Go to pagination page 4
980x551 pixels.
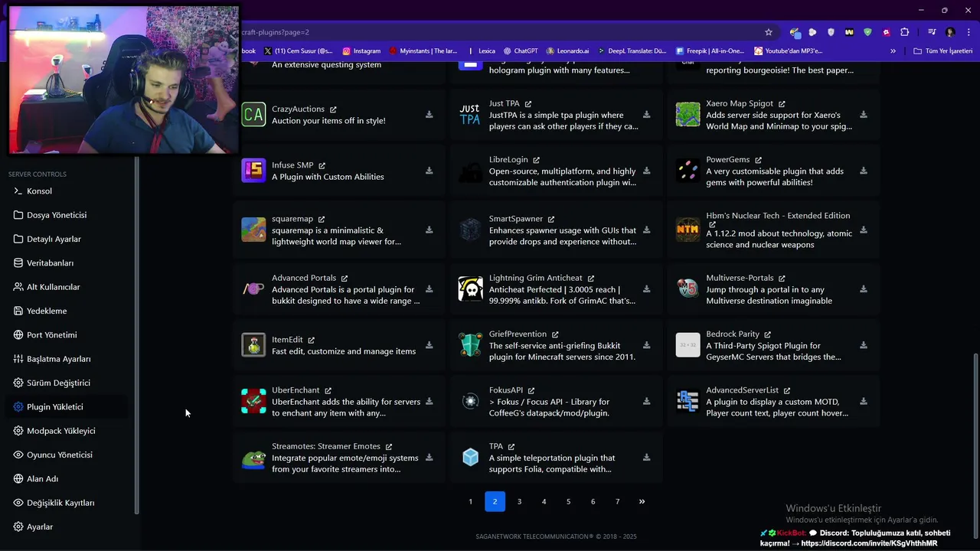pyautogui.click(x=544, y=501)
